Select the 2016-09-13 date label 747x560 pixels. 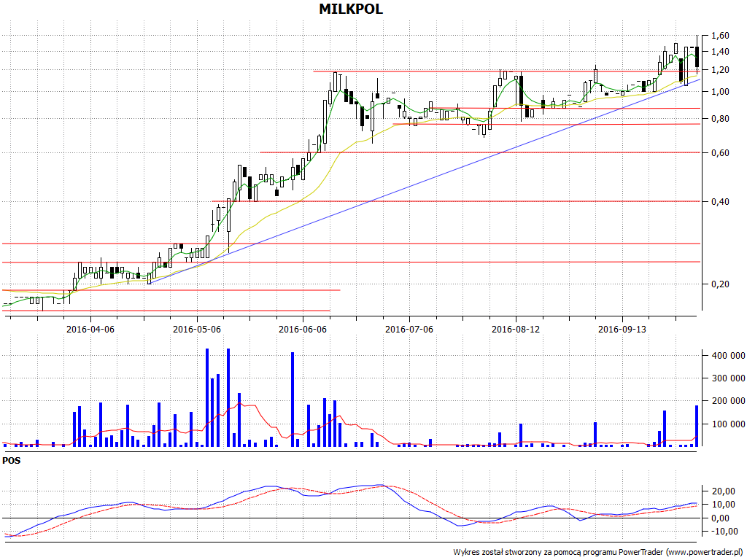(622, 329)
